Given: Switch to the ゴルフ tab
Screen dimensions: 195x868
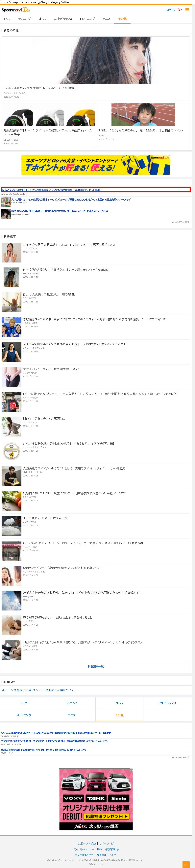Looking at the screenshot, I should point(42,19).
